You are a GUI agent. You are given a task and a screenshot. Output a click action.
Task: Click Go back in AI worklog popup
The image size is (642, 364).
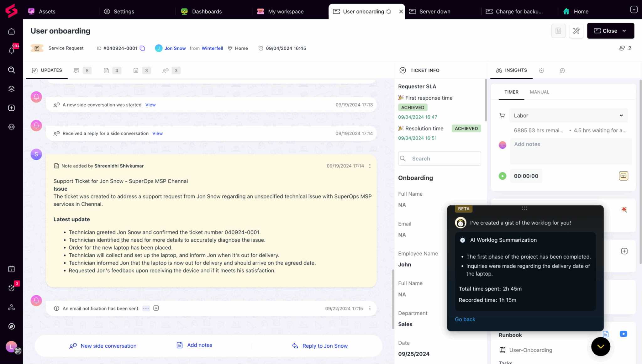point(465,319)
